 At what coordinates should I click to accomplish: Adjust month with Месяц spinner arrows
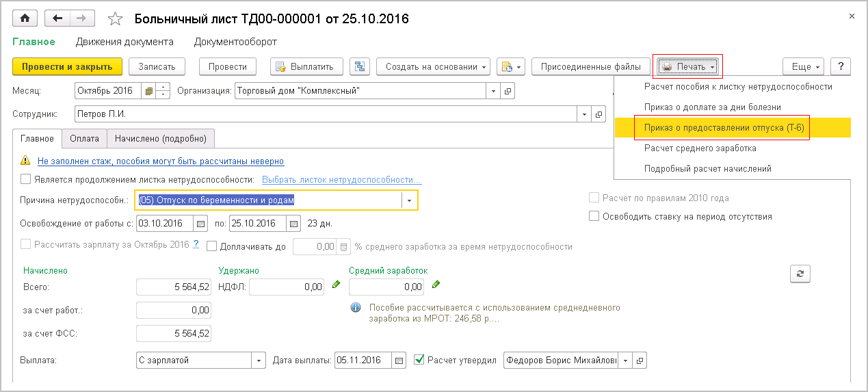tap(163, 90)
